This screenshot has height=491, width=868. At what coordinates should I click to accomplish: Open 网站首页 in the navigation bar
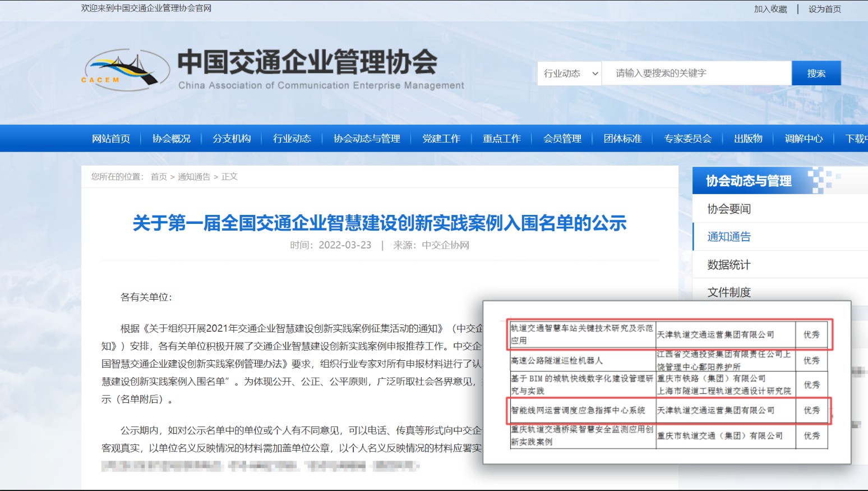111,139
